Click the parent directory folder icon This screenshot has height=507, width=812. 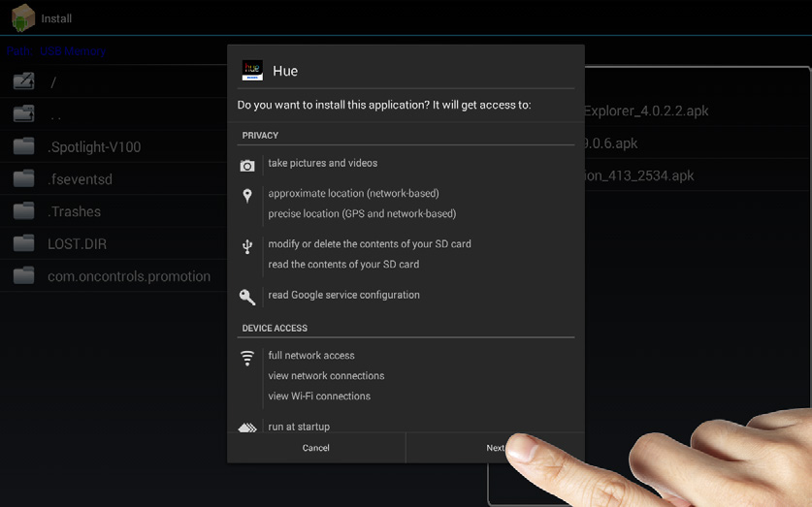pyautogui.click(x=24, y=113)
